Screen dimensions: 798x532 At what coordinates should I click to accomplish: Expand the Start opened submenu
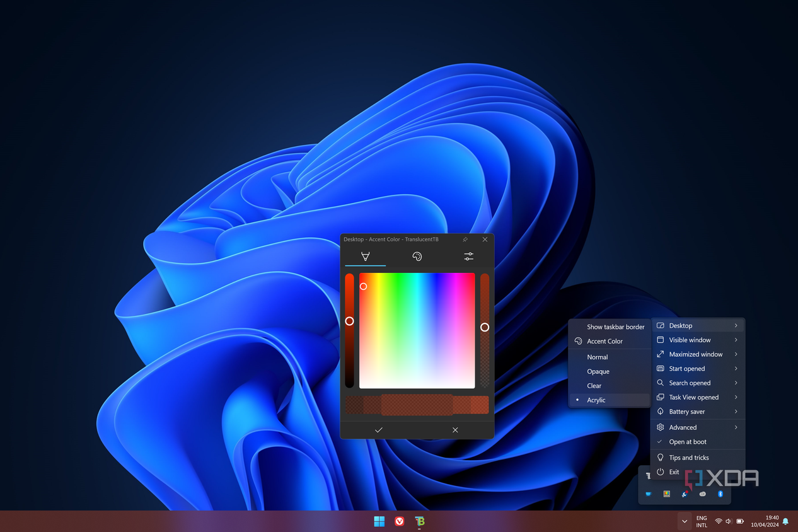698,369
